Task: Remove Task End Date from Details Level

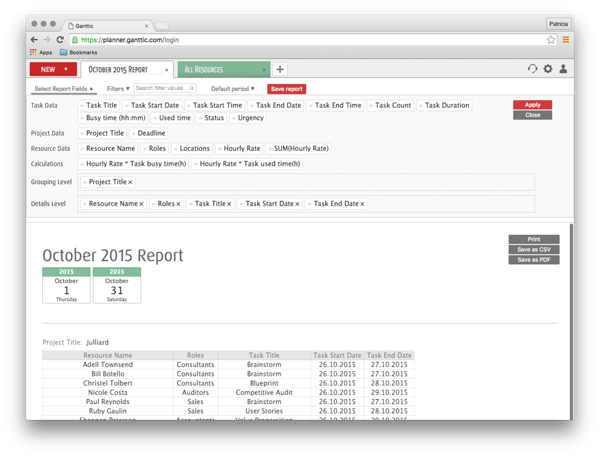Action: pyautogui.click(x=362, y=204)
